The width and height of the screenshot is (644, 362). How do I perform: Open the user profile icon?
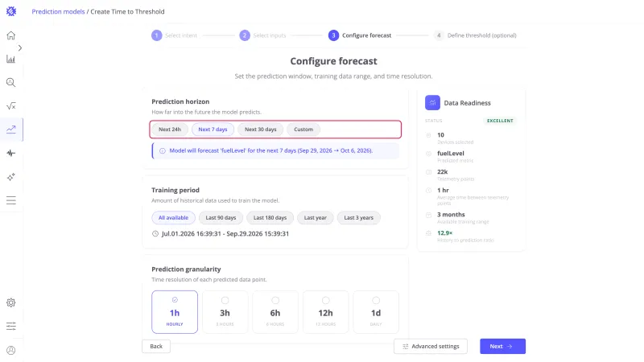point(11,351)
